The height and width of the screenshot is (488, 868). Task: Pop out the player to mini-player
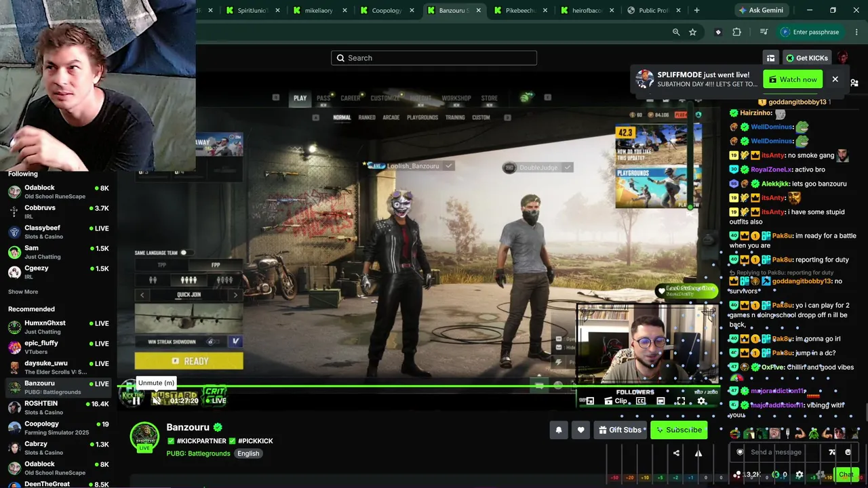590,401
